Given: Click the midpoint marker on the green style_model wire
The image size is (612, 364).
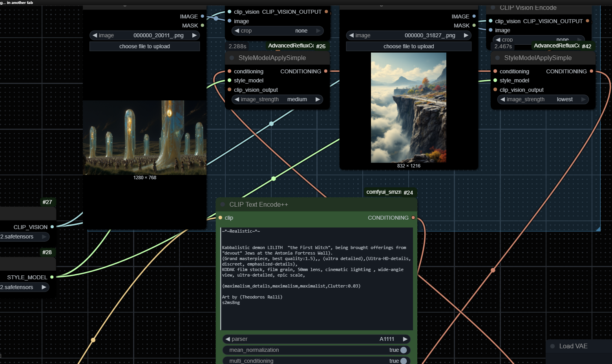Looking at the screenshot, I should tap(274, 178).
